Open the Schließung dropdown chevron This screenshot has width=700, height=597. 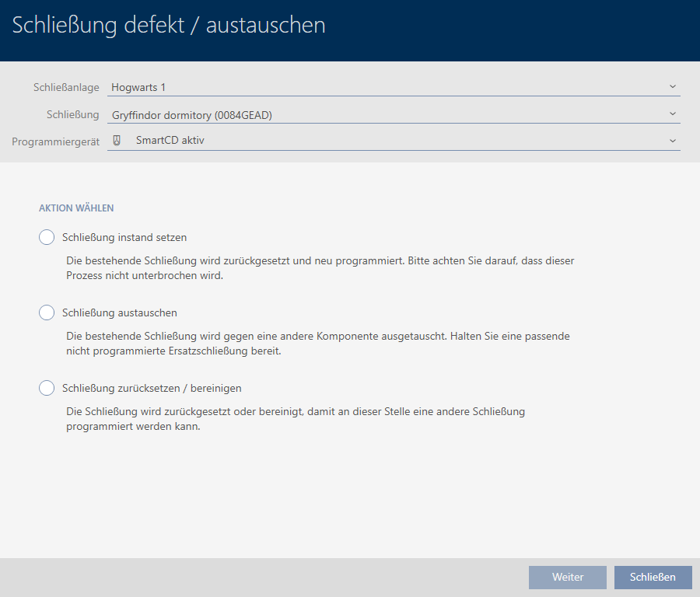(x=673, y=113)
